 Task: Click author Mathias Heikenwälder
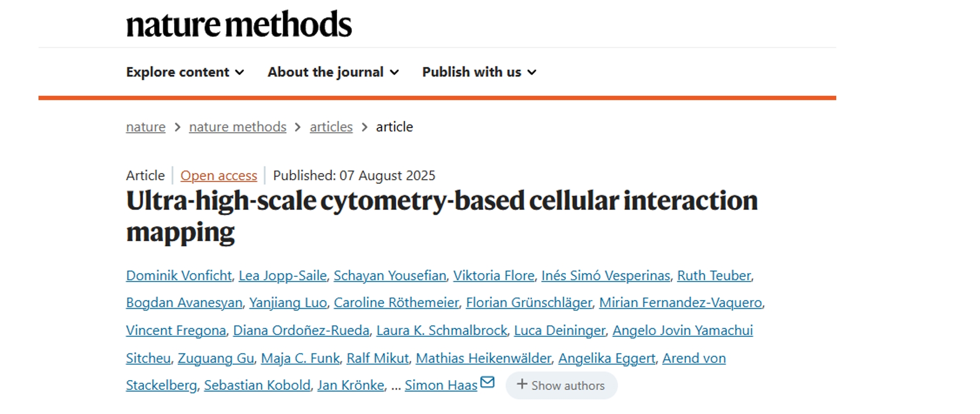pyautogui.click(x=484, y=358)
